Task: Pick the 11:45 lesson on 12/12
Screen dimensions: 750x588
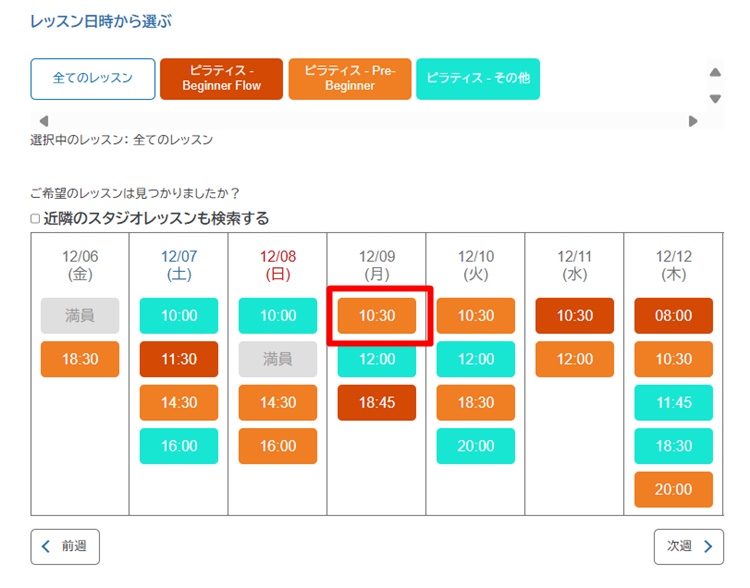Action: pos(673,402)
